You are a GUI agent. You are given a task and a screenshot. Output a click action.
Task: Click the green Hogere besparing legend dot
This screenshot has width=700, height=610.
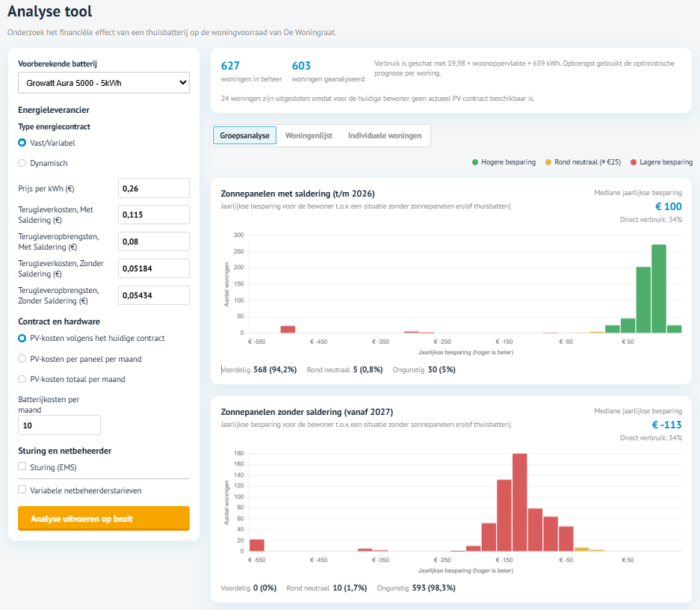click(x=475, y=162)
